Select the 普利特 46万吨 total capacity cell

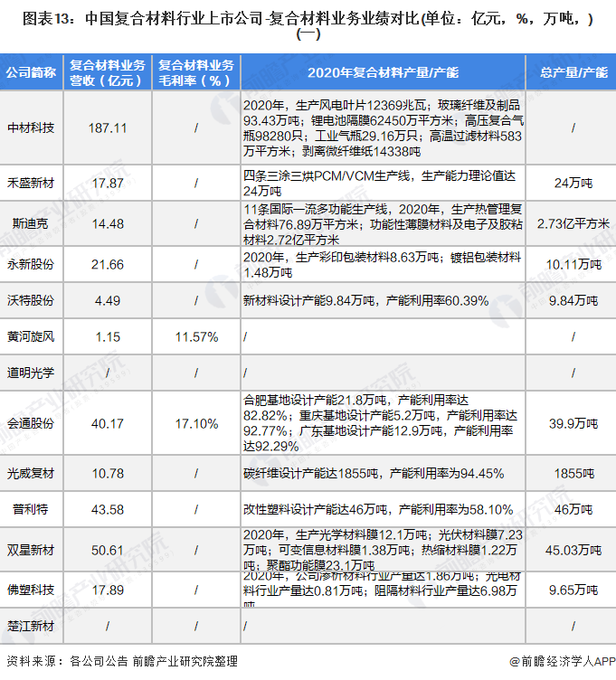[x=573, y=509]
